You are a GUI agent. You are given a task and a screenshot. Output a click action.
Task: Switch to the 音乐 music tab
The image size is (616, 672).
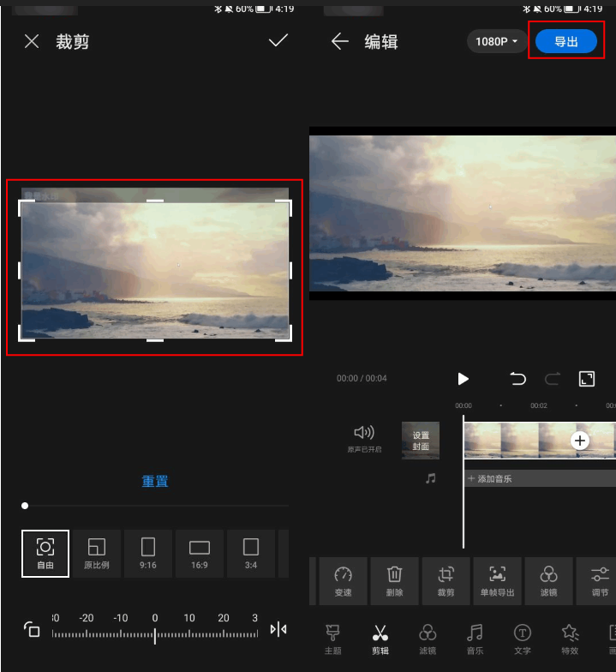click(475, 639)
